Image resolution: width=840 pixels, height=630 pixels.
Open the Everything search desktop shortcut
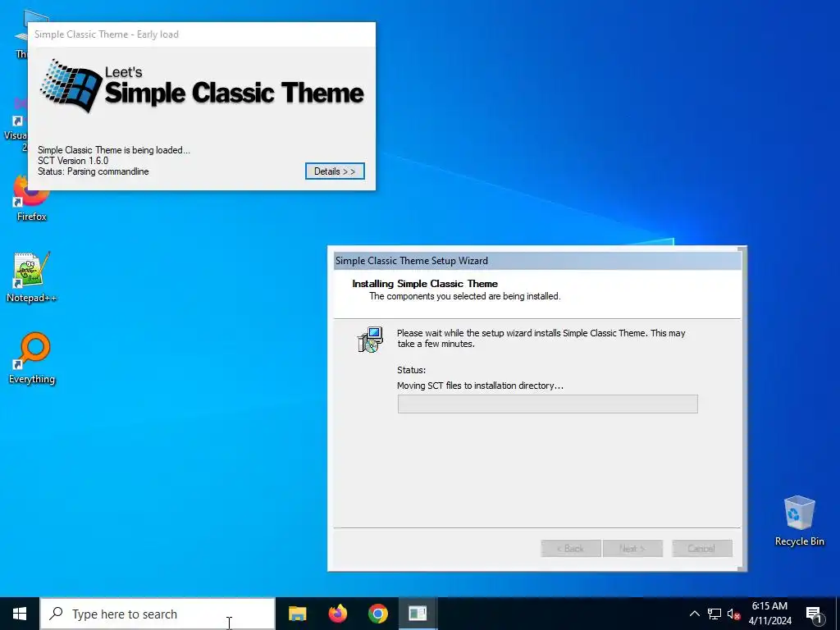(x=32, y=358)
